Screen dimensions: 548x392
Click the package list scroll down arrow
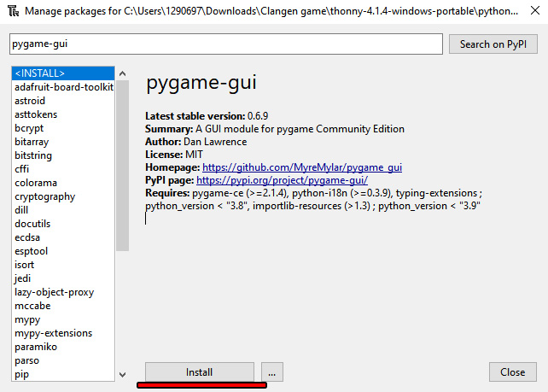click(122, 375)
